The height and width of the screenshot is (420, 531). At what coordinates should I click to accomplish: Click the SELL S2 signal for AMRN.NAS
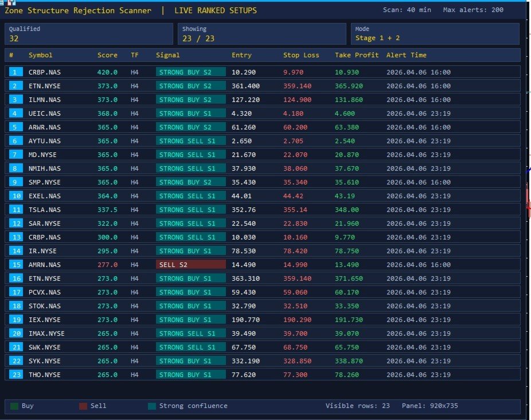tap(190, 265)
